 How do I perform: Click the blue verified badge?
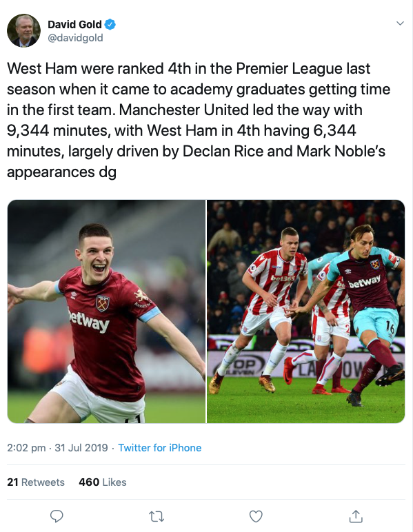pyautogui.click(x=110, y=24)
